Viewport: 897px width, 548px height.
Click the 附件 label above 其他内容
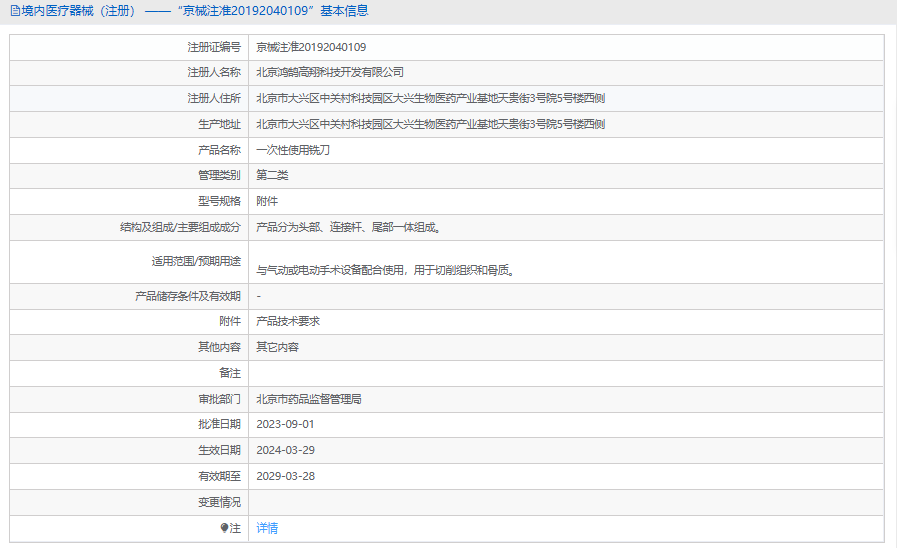(230, 321)
